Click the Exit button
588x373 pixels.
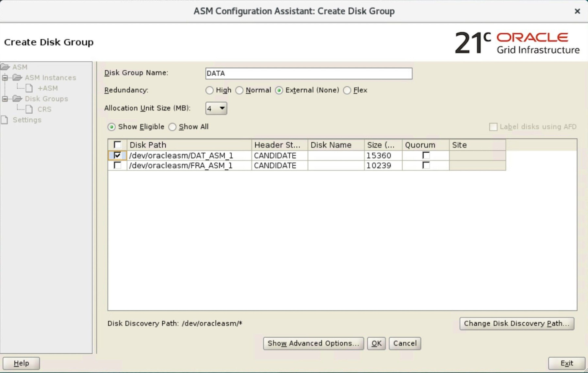click(567, 363)
